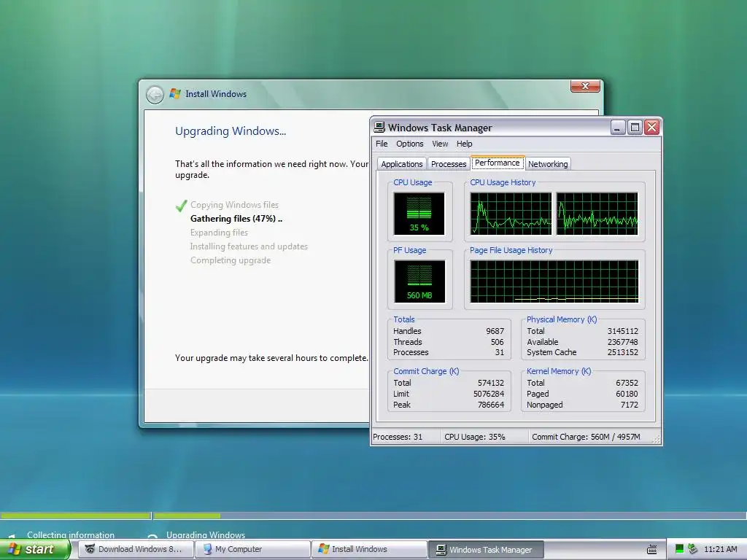Select the Performance tab

click(x=498, y=163)
